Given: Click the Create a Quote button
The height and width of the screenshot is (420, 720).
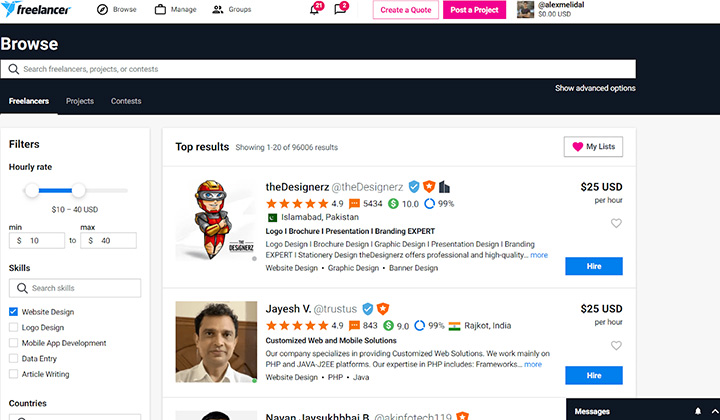Looking at the screenshot, I should coord(405,10).
